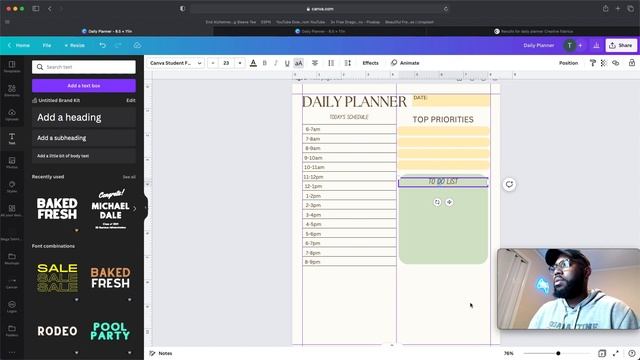Viewport: 640px width, 360px height.
Task: Expand SALE font combination options arrow
Action: [76, 300]
